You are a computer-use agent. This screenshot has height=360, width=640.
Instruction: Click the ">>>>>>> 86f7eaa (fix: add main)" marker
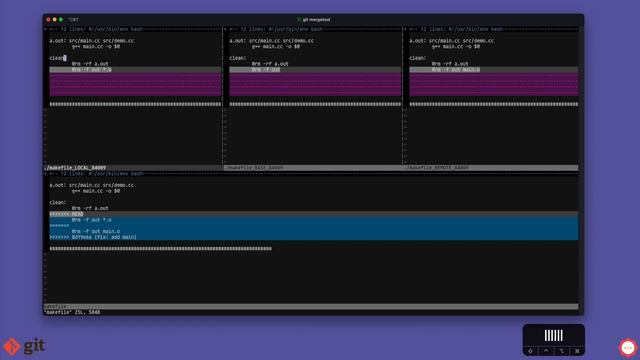(x=93, y=237)
